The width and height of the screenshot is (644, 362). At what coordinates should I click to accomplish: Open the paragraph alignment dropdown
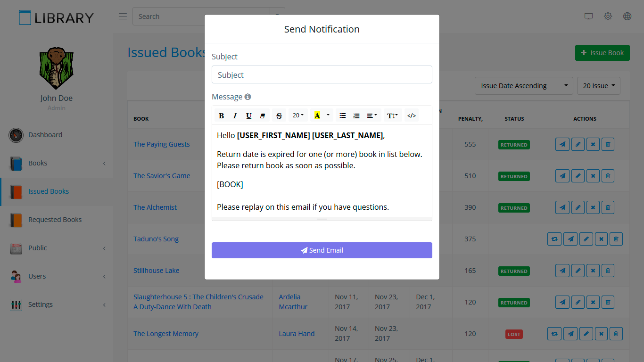pos(372,115)
